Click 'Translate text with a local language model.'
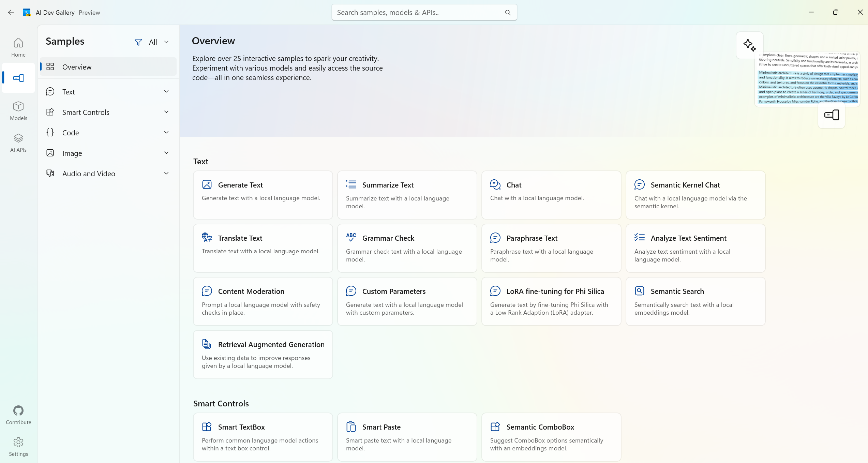Image resolution: width=868 pixels, height=463 pixels. 261,251
